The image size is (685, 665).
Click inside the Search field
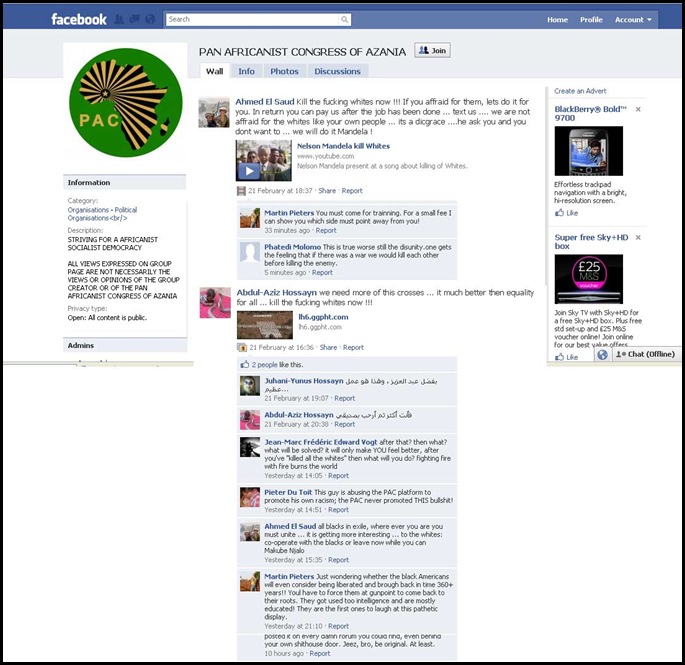click(x=253, y=19)
